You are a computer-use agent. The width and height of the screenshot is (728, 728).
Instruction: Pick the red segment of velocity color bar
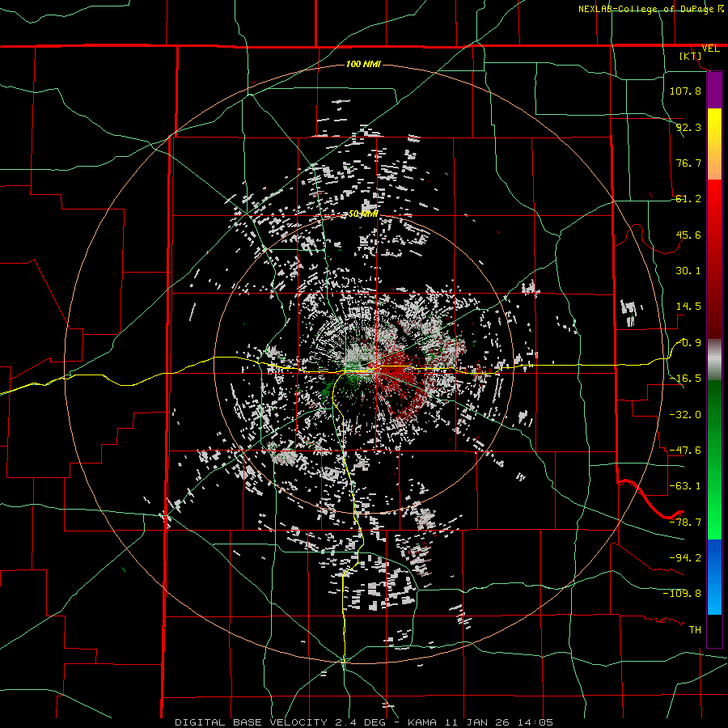pos(714,259)
